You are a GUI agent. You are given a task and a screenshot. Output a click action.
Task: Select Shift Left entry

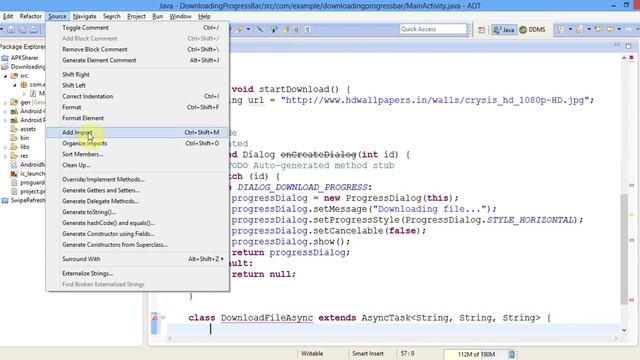(138, 85)
